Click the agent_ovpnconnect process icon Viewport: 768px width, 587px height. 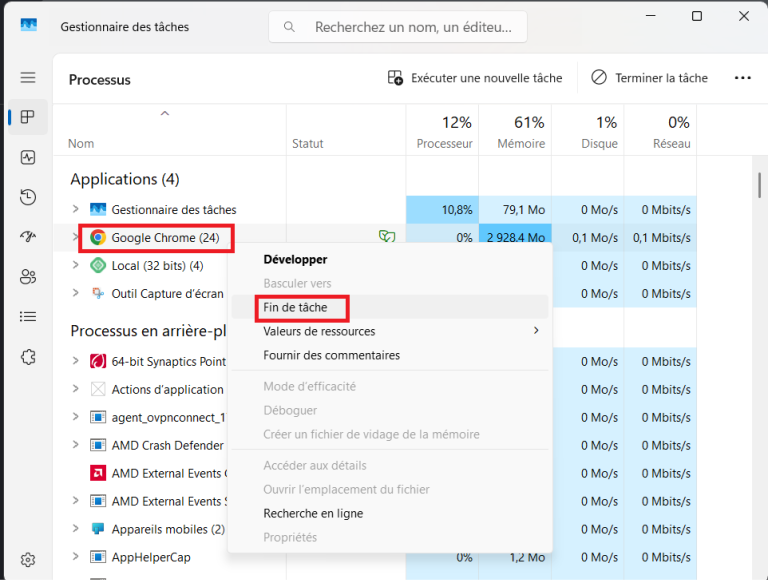coord(98,417)
